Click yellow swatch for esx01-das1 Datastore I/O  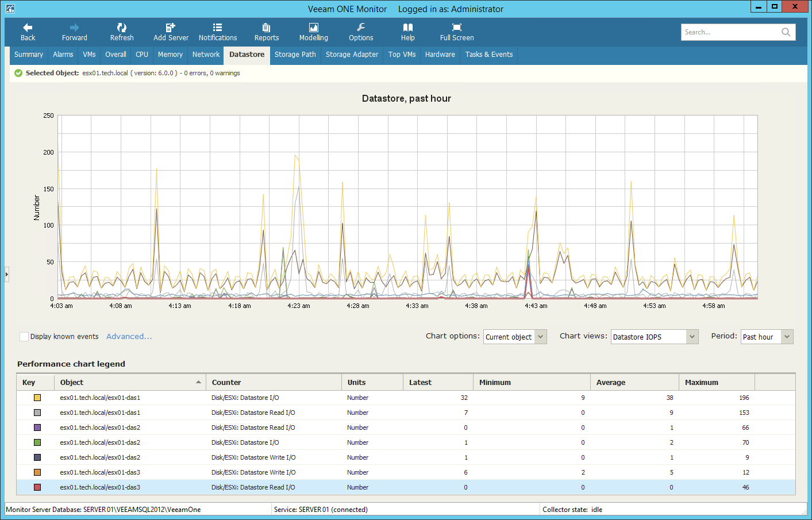point(37,398)
